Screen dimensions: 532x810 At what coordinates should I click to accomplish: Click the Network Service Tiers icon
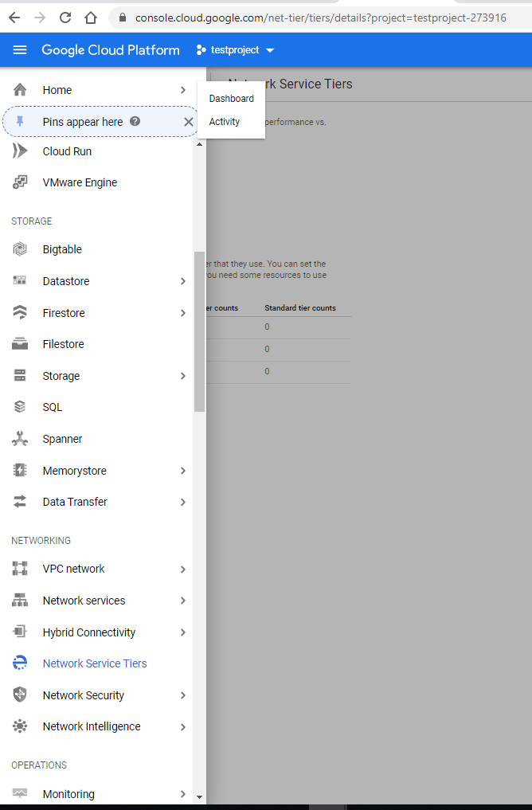[20, 663]
